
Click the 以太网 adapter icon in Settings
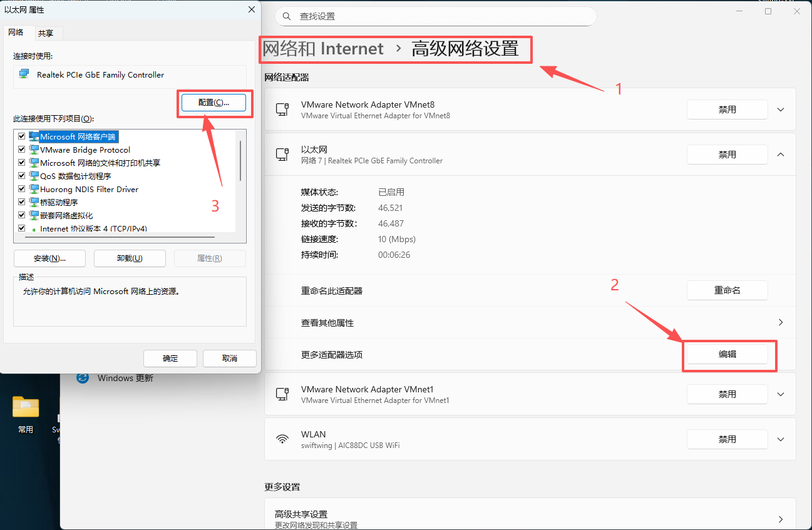[x=282, y=155]
